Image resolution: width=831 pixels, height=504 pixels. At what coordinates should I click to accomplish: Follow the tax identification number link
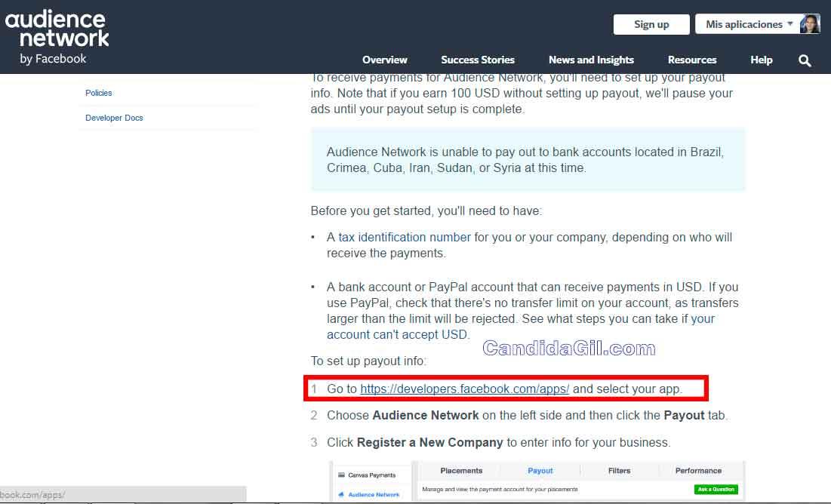point(405,237)
